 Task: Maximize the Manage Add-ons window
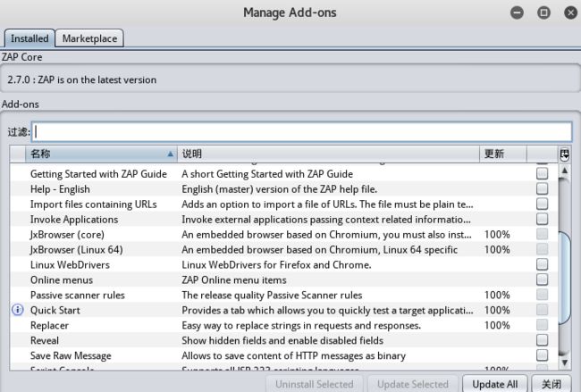(543, 13)
